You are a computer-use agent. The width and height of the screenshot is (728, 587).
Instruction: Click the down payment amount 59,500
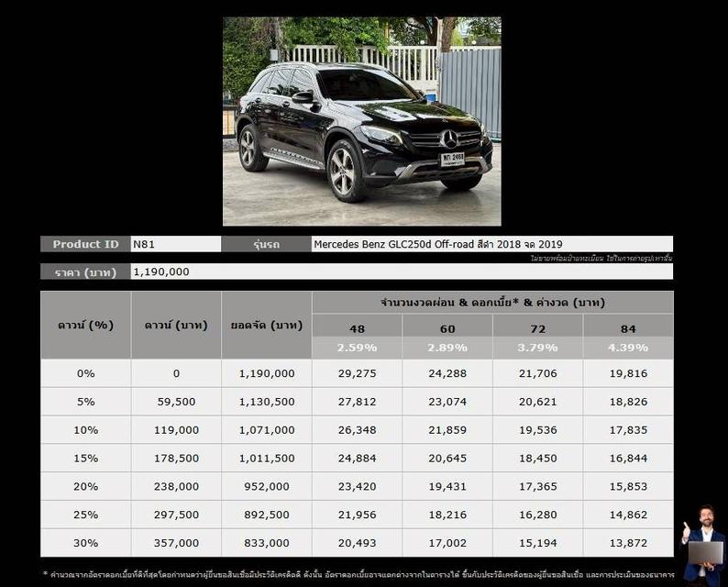click(x=176, y=402)
